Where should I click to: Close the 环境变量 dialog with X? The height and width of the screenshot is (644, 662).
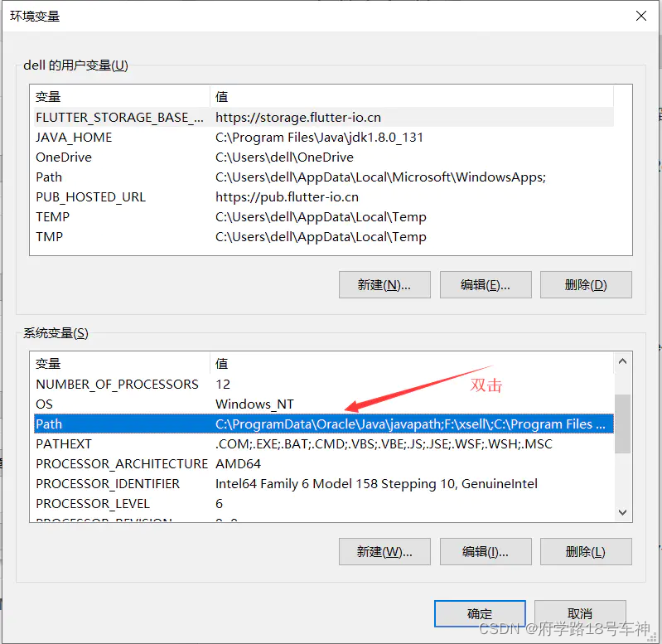click(641, 16)
